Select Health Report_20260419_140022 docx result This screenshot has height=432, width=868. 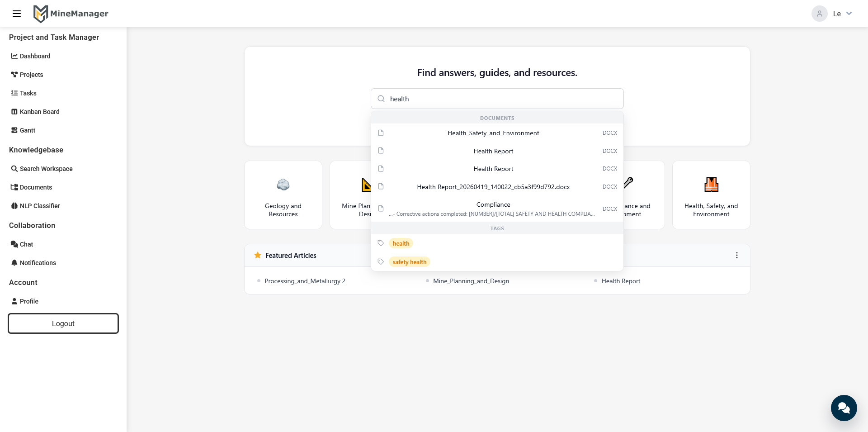[497, 187]
